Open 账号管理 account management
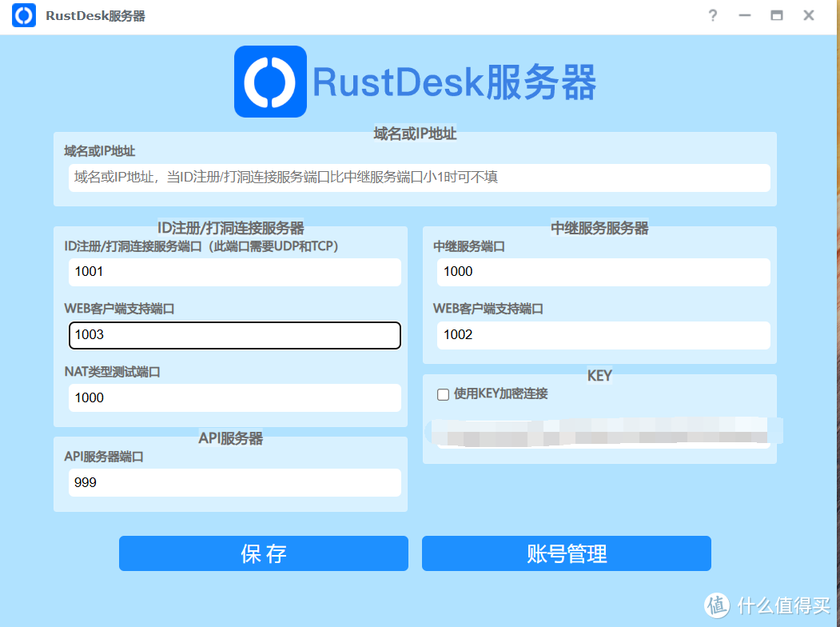The height and width of the screenshot is (627, 840). coord(566,553)
